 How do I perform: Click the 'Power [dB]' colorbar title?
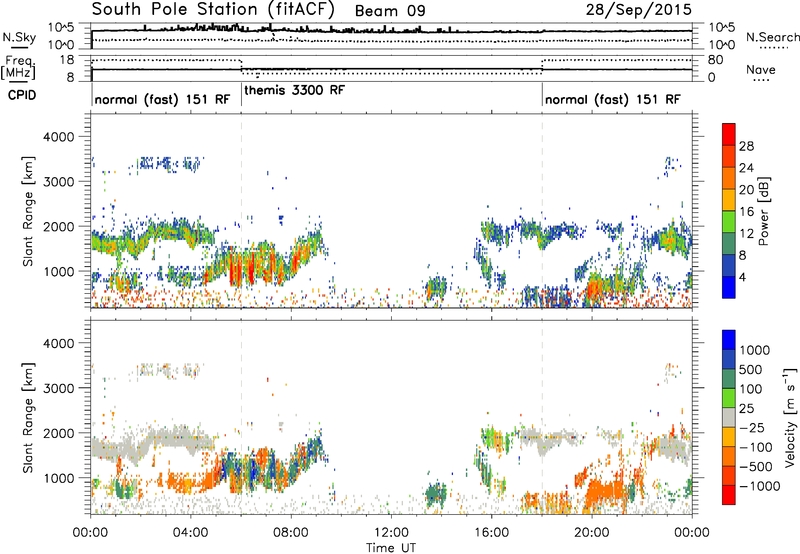point(764,211)
